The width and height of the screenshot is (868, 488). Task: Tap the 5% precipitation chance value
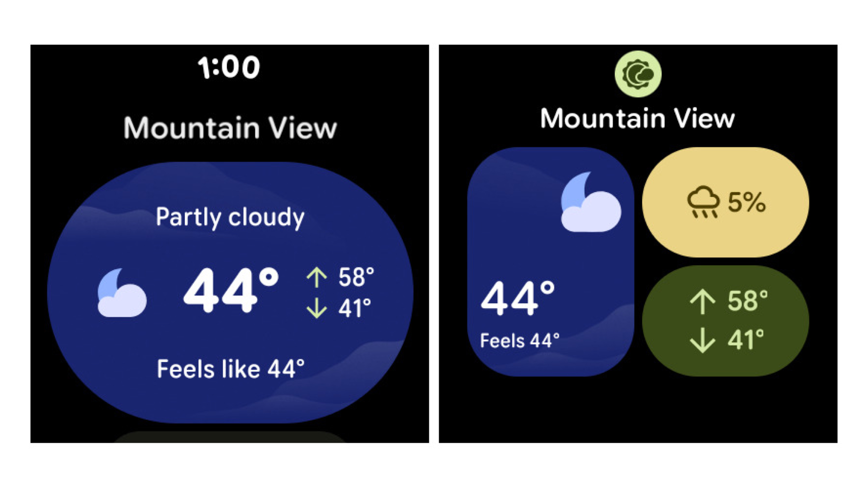[x=747, y=202]
